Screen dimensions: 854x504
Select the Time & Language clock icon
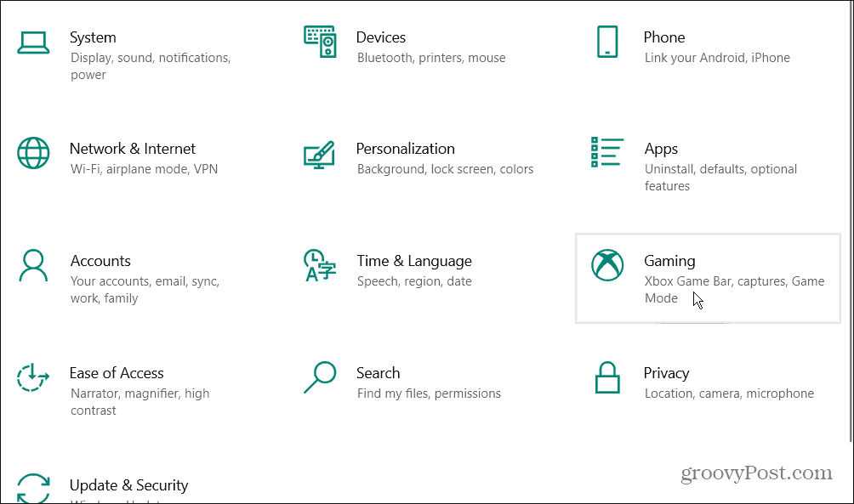click(320, 265)
